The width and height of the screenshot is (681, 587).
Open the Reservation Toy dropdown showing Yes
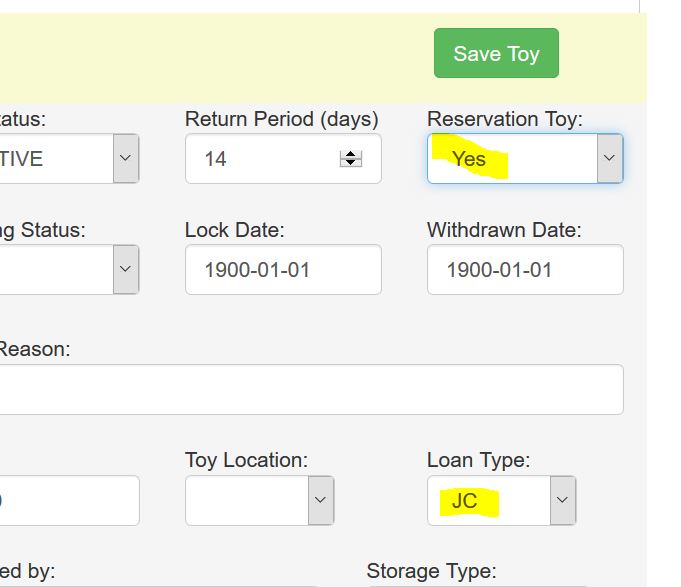point(525,159)
